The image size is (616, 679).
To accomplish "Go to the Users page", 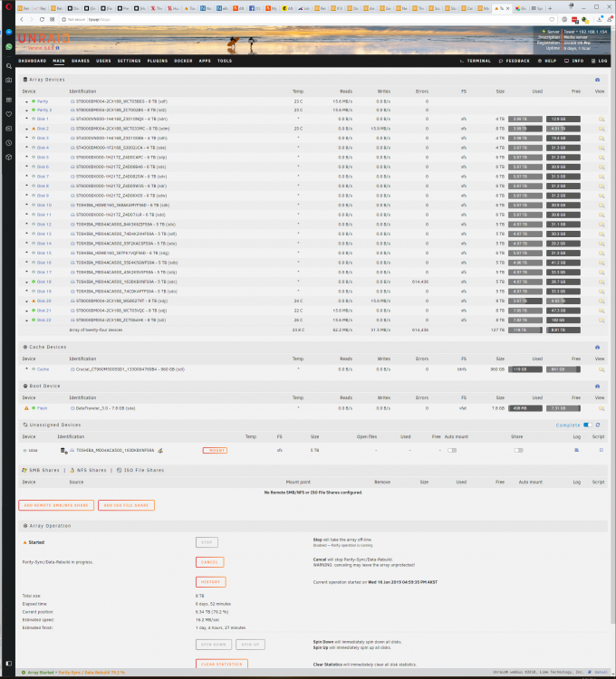I will 103,61.
